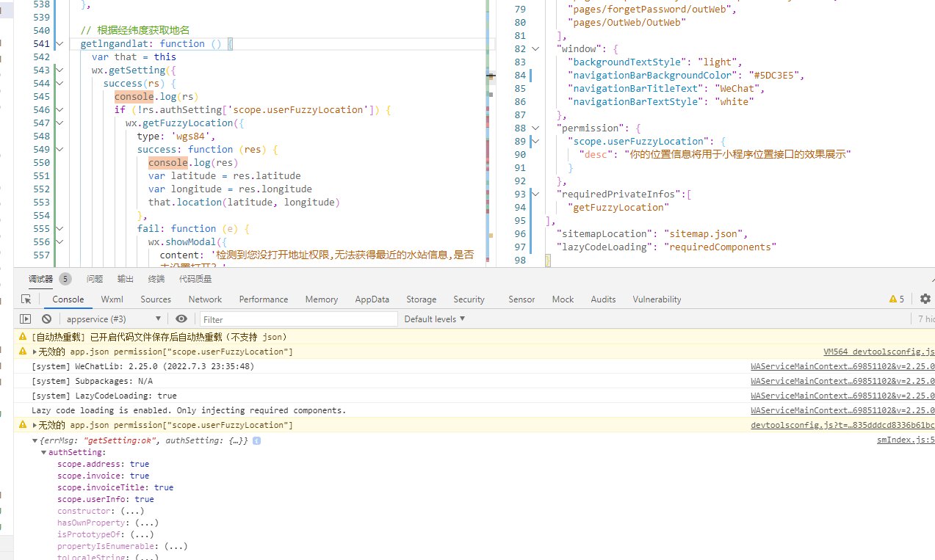This screenshot has width=935, height=560.
Task: Click "getFuzzyLocation" string on line 94
Action: [x=618, y=208]
